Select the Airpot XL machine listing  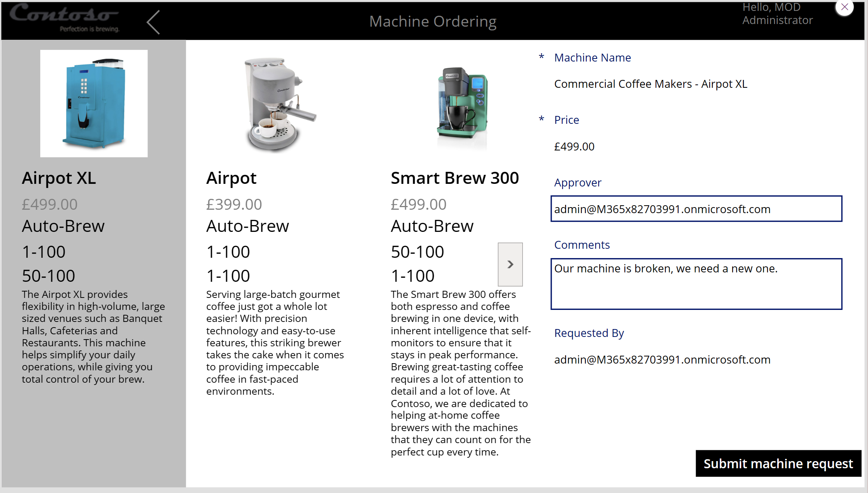pyautogui.click(x=59, y=178)
